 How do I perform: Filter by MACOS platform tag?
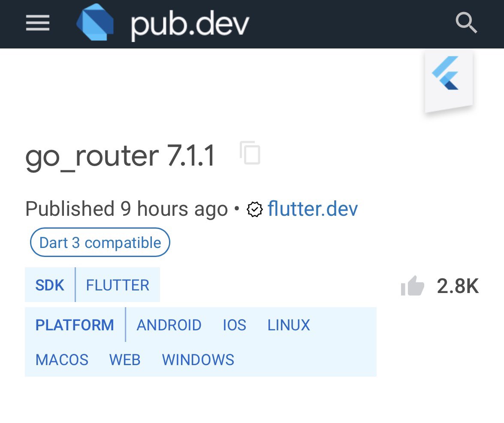pyautogui.click(x=62, y=360)
